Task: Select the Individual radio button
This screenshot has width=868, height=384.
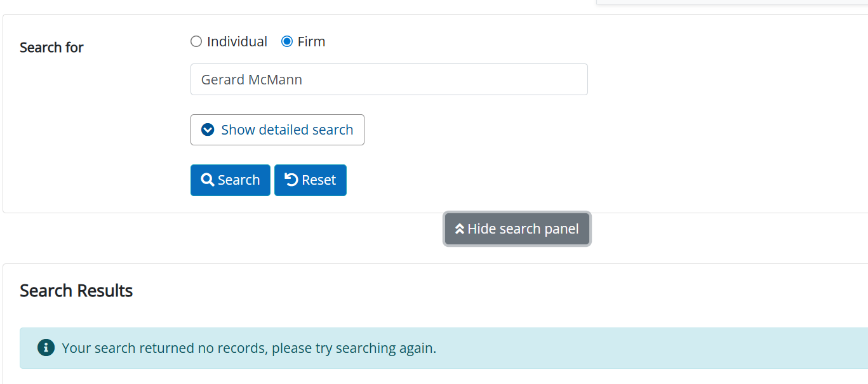Action: pos(196,41)
